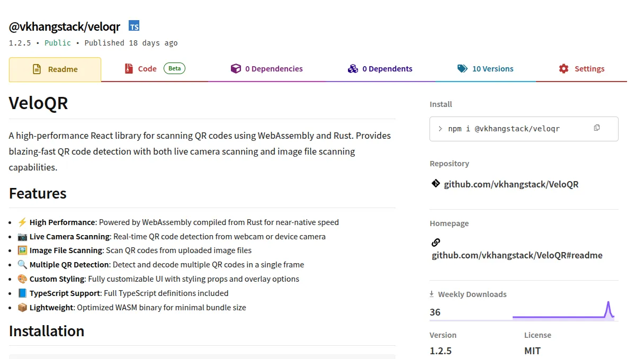This screenshot has height=359, width=644.
Task: Click the Beta badge next to Code
Action: [x=174, y=68]
